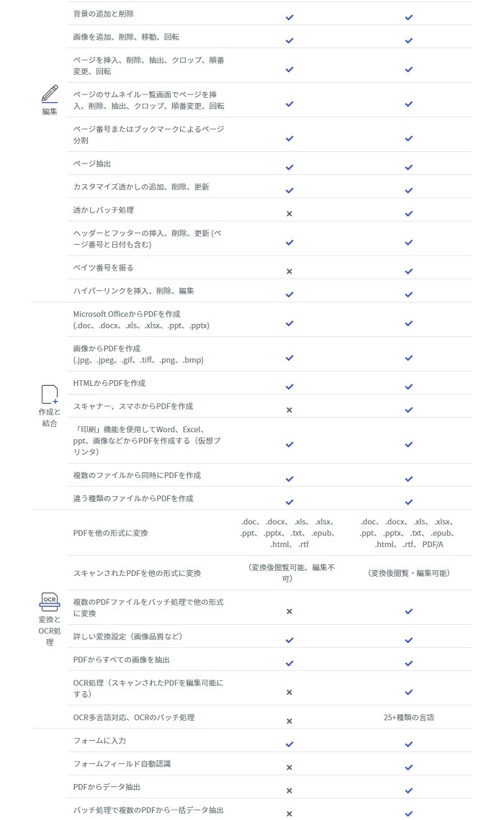
Task: Click the 25+種類の言語 text
Action: coord(409,718)
